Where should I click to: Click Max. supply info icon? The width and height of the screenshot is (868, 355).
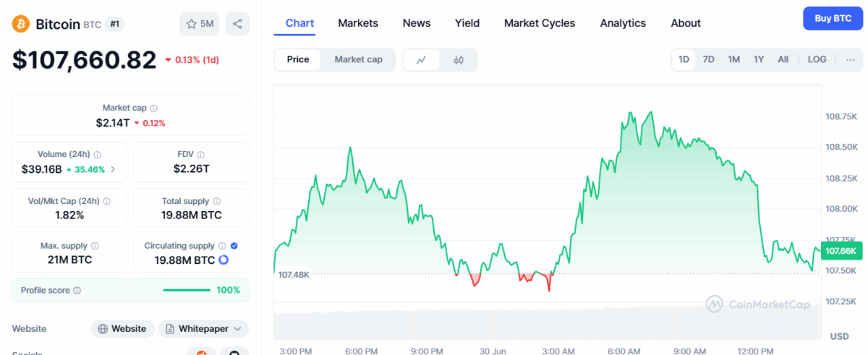(95, 246)
